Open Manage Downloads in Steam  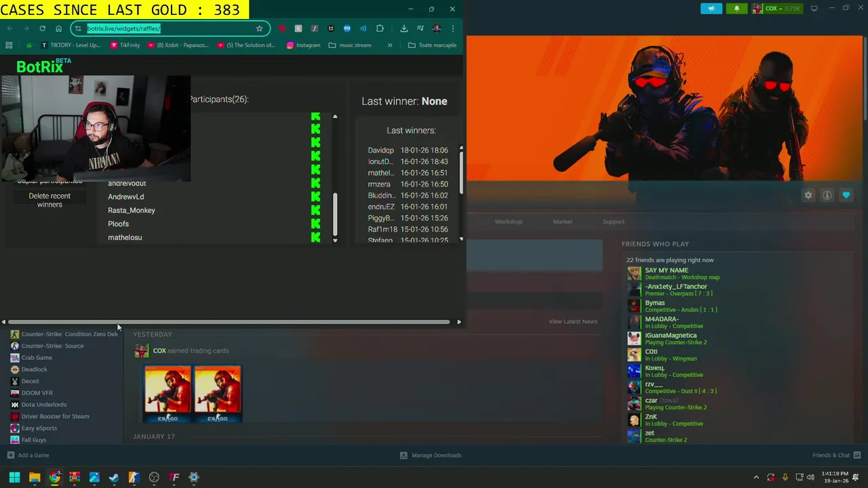[x=431, y=455]
